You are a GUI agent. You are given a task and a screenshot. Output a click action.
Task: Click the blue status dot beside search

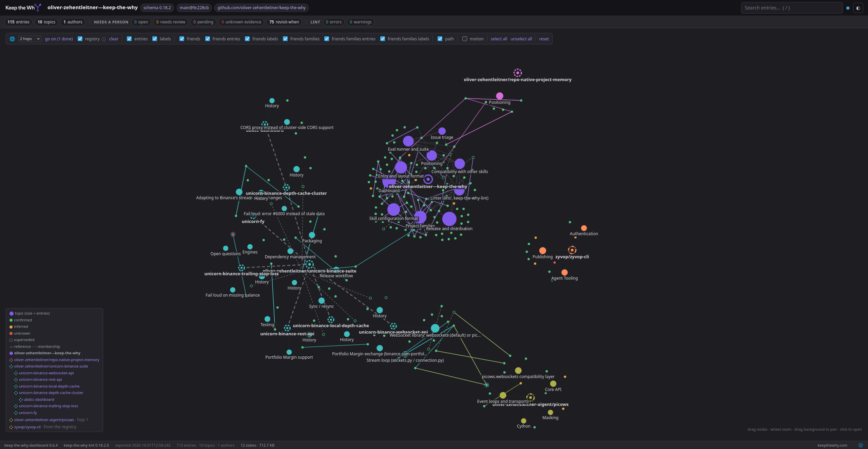pyautogui.click(x=848, y=8)
